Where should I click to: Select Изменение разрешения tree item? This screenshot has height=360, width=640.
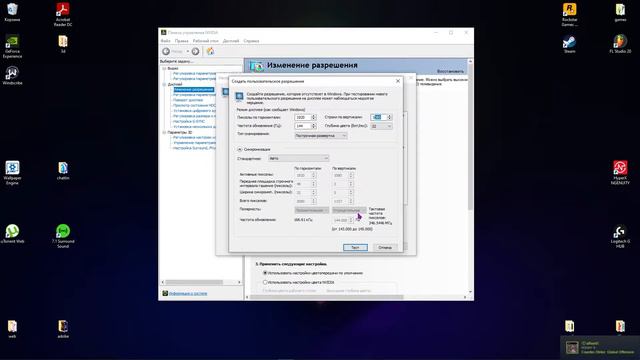pos(193,89)
